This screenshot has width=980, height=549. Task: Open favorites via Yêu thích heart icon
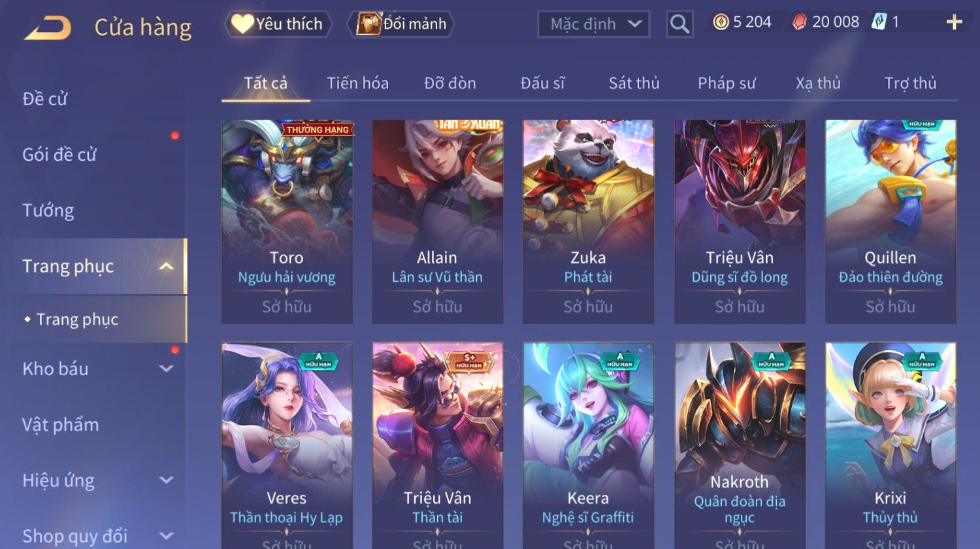point(242,24)
